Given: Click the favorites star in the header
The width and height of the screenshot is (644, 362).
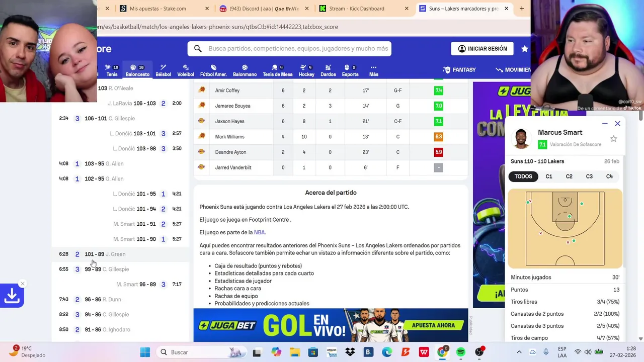Looking at the screenshot, I should pyautogui.click(x=525, y=49).
